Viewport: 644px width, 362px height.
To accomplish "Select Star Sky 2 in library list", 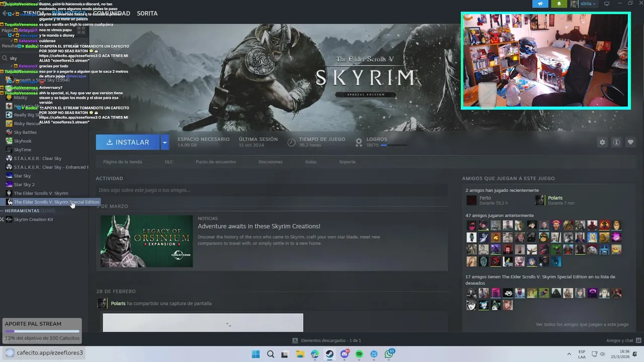I will tap(24, 185).
